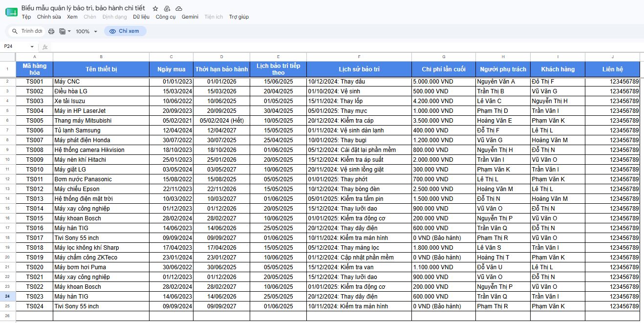Click the 'Chỉ xem' view-only button

point(125,31)
